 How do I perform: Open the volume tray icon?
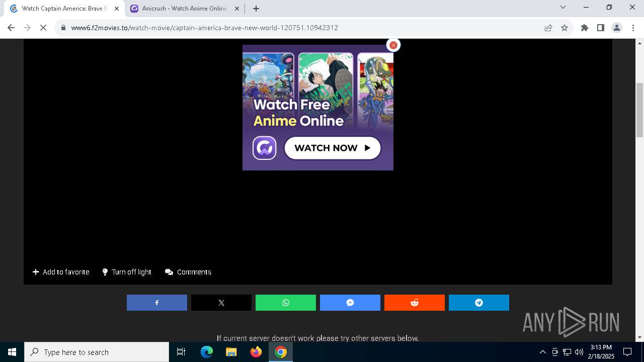point(579,352)
